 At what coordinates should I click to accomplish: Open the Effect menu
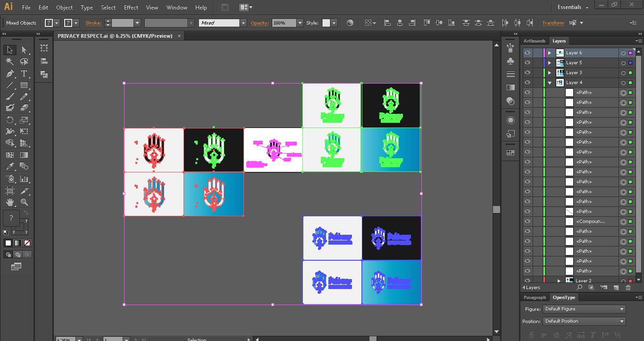(131, 8)
